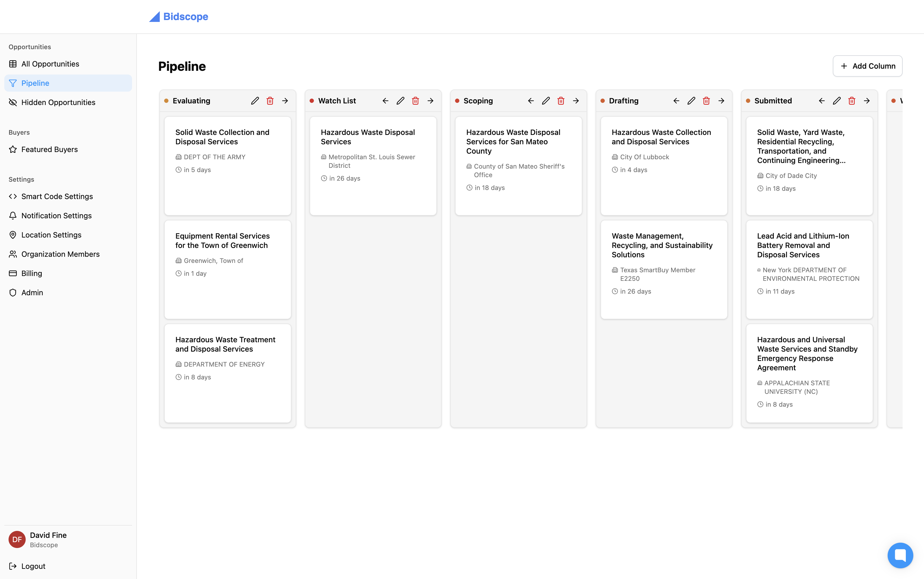Viewport: 924px width, 579px height.
Task: Go to Hidden Opportunities page
Action: point(58,102)
